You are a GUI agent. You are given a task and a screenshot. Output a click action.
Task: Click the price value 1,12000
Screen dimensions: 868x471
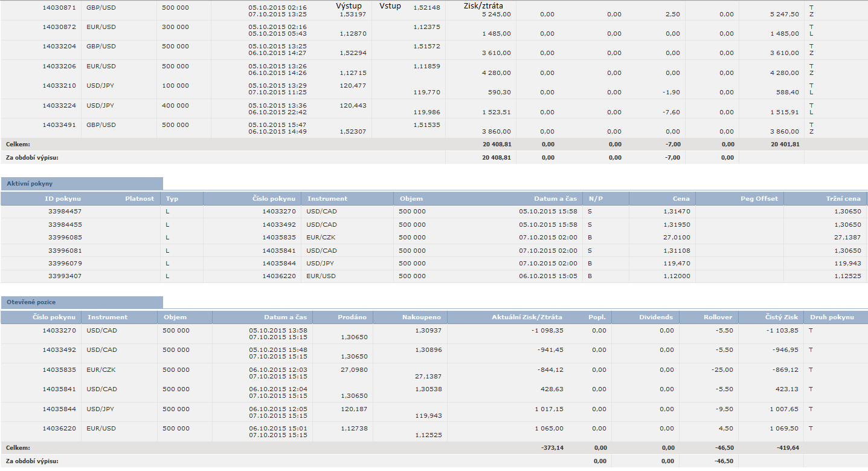point(679,276)
